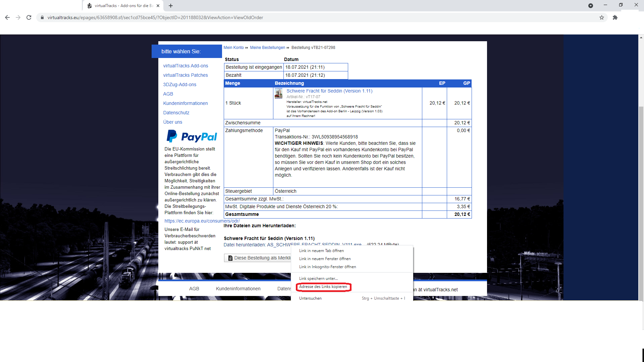Open the extensions puzzle icon
This screenshot has height=362, width=644.
point(615,17)
